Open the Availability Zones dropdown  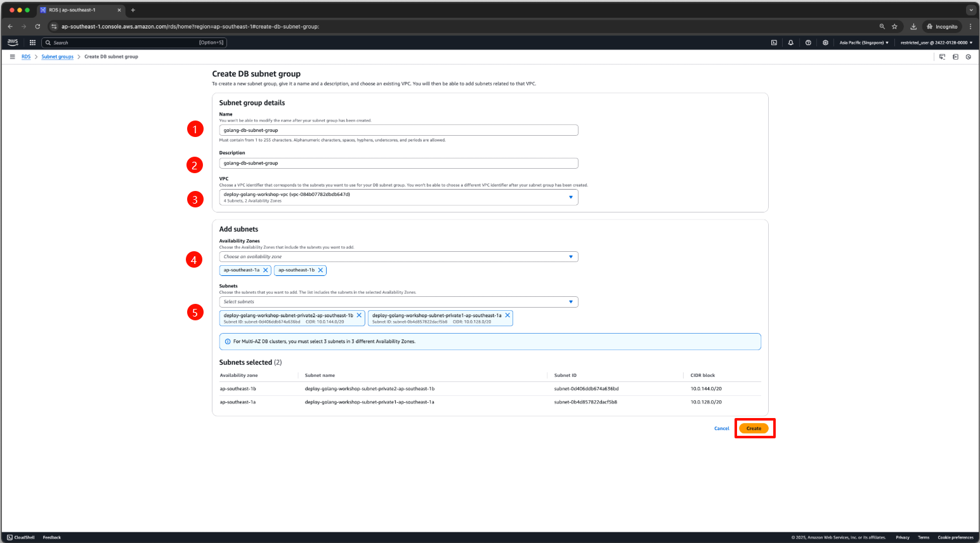398,257
